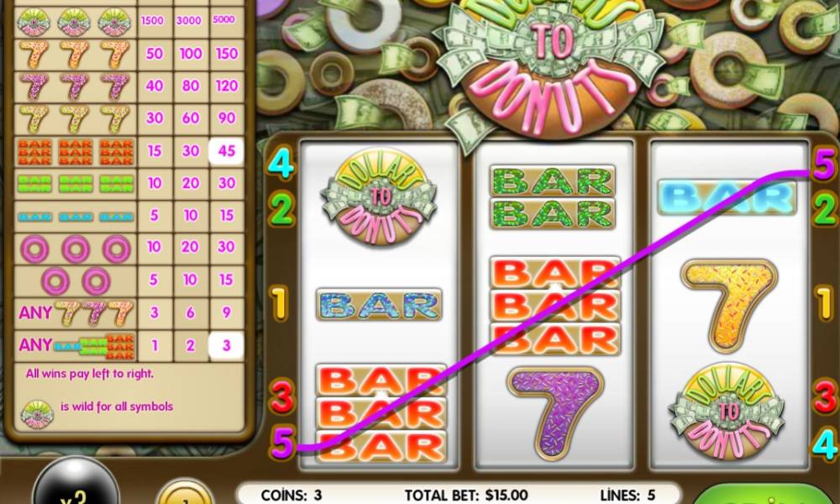The height and width of the screenshot is (504, 840).
Task: Click the highlighted 3 payout for any BAR
Action: coord(226,345)
